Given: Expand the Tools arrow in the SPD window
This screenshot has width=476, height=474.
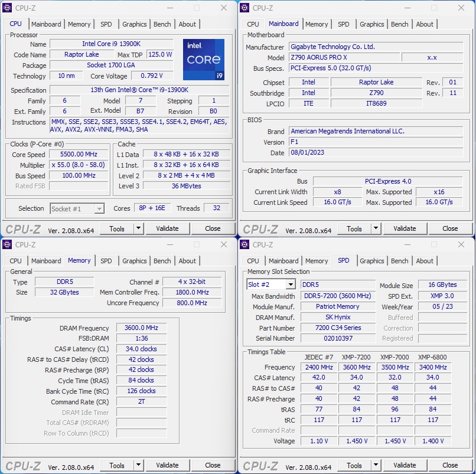Looking at the screenshot, I should tap(376, 465).
